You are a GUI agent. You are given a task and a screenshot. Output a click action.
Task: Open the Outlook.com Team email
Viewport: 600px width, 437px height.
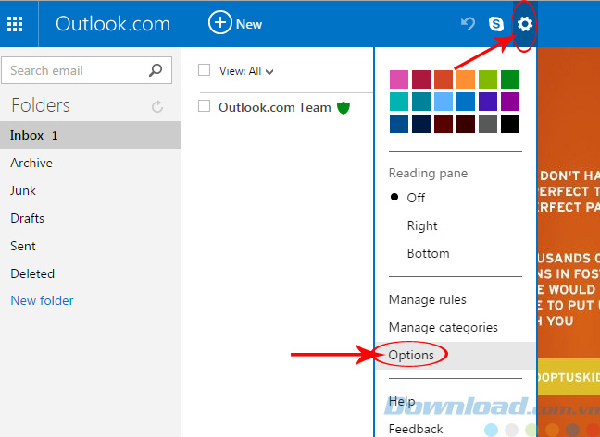[x=274, y=108]
